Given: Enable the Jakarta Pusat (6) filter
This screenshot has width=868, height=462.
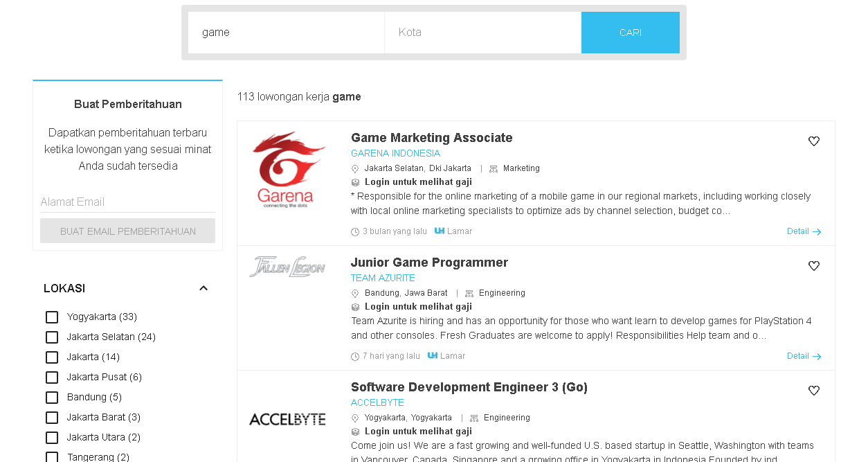Looking at the screenshot, I should click(52, 377).
